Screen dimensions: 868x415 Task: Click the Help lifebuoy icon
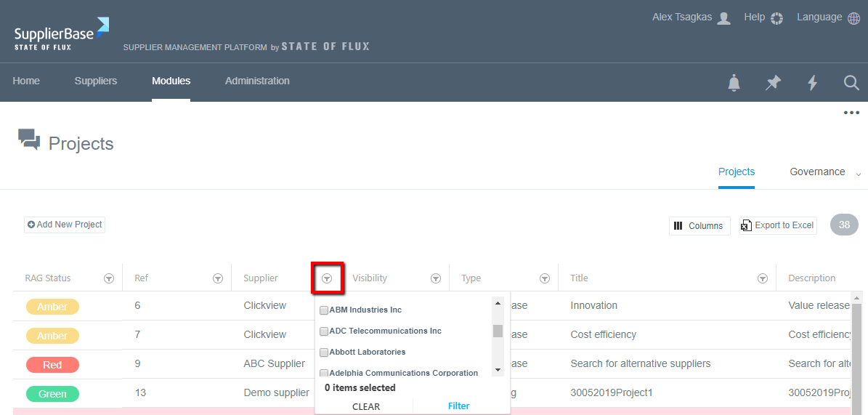point(776,18)
